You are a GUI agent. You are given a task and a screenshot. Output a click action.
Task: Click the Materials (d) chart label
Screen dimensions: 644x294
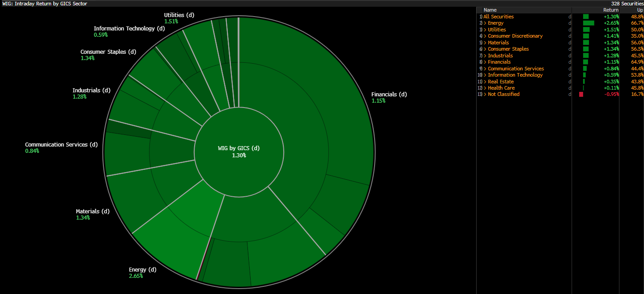[x=93, y=212]
